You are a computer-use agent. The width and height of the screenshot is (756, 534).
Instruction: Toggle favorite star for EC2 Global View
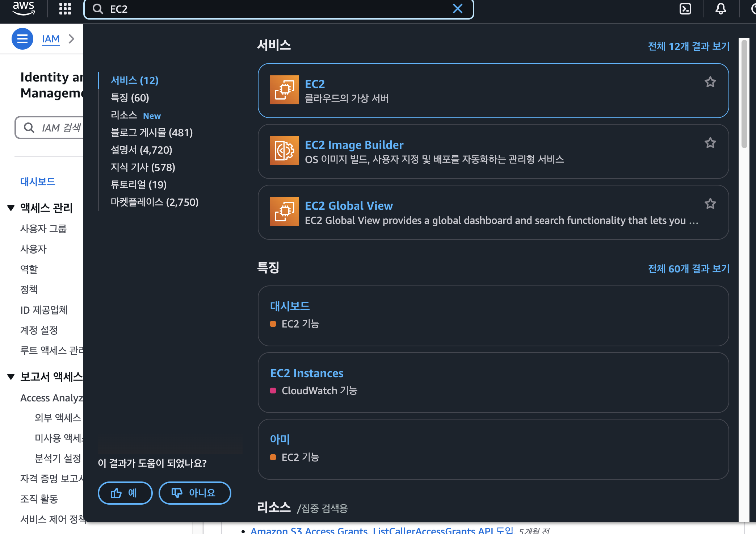coord(710,204)
